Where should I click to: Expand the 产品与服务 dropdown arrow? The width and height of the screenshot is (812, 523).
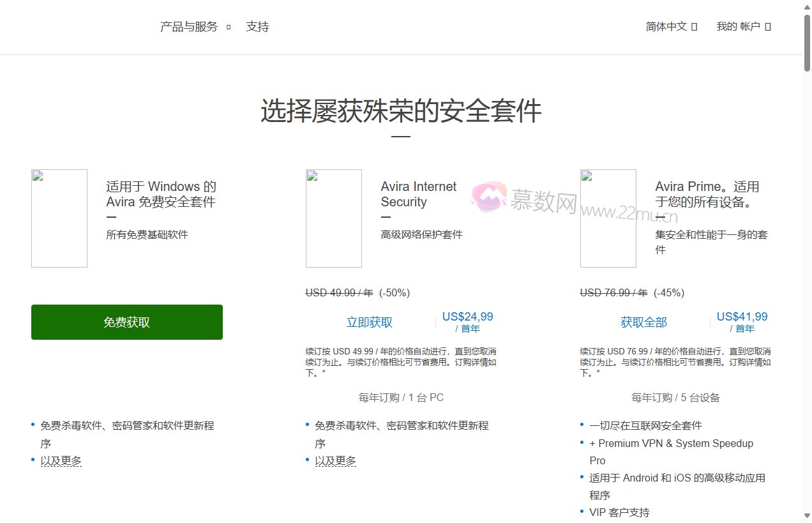pos(227,27)
